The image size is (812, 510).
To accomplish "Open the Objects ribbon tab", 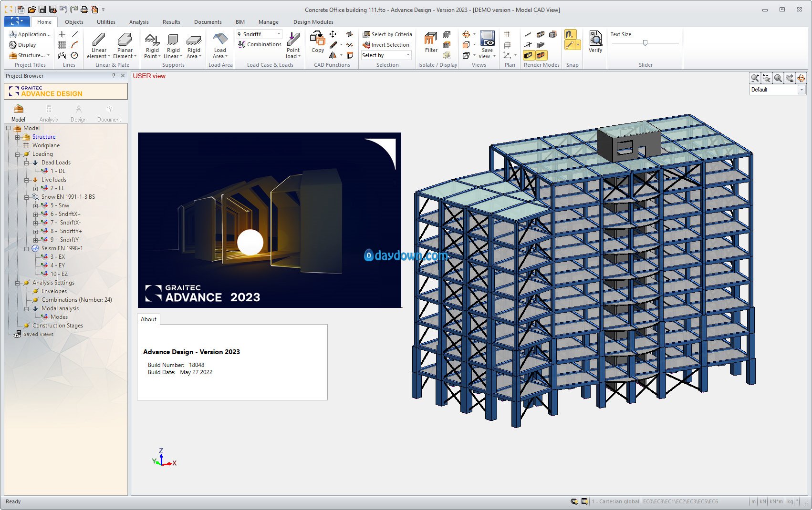I will pyautogui.click(x=74, y=22).
